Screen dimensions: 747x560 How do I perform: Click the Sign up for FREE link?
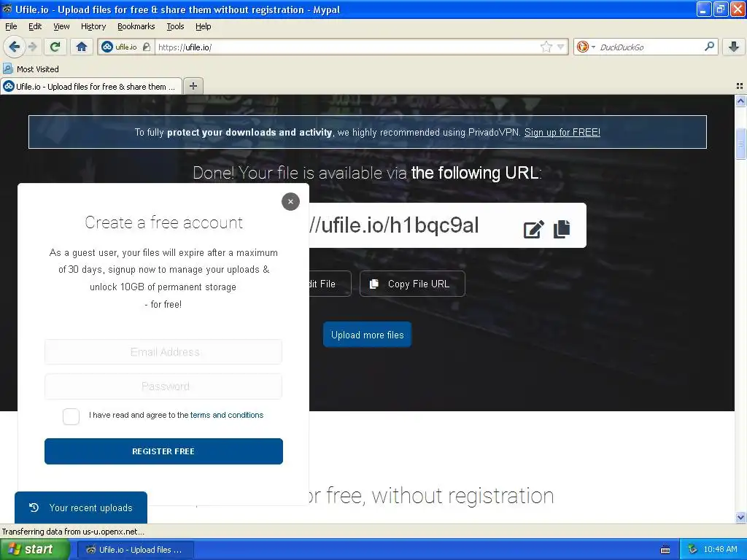pos(562,133)
